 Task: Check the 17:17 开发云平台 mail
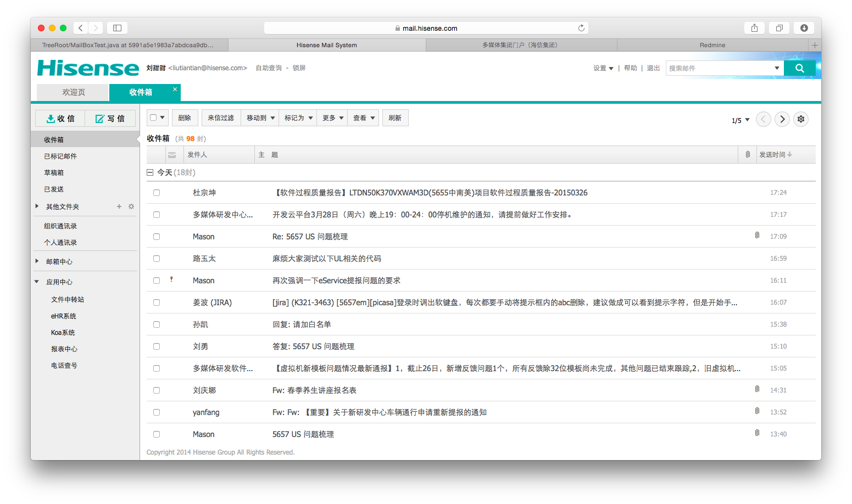(x=157, y=215)
